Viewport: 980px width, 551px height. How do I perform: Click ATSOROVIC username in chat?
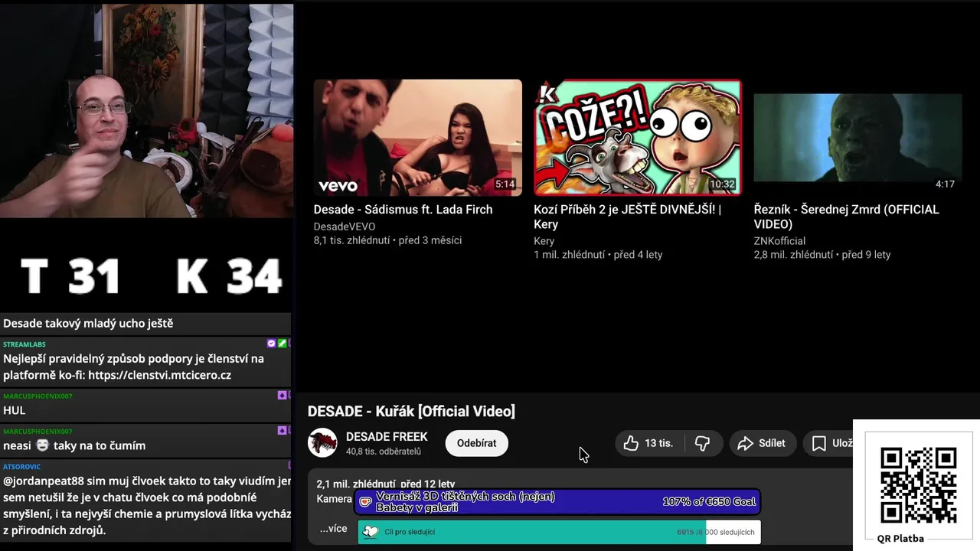21,466
